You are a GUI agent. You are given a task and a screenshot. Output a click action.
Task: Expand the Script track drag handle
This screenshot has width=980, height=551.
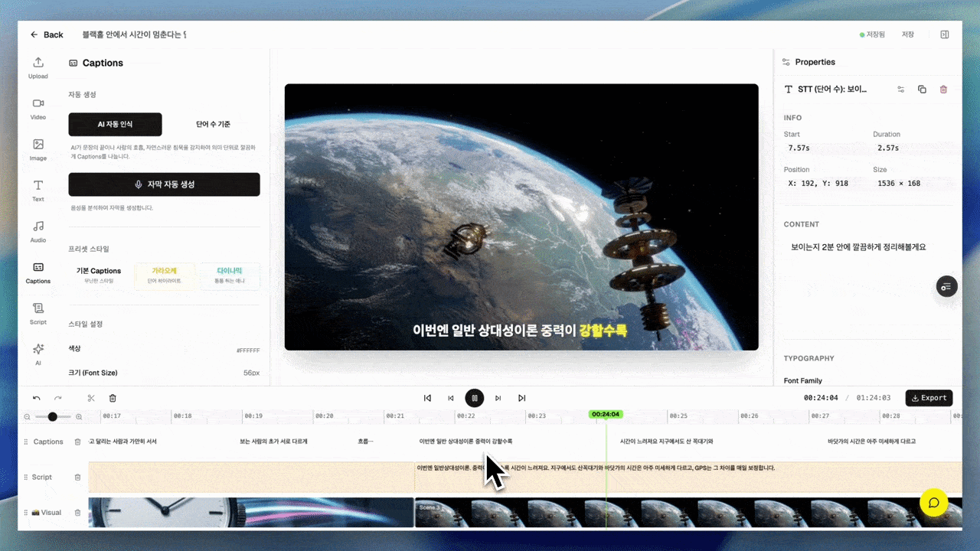point(26,477)
